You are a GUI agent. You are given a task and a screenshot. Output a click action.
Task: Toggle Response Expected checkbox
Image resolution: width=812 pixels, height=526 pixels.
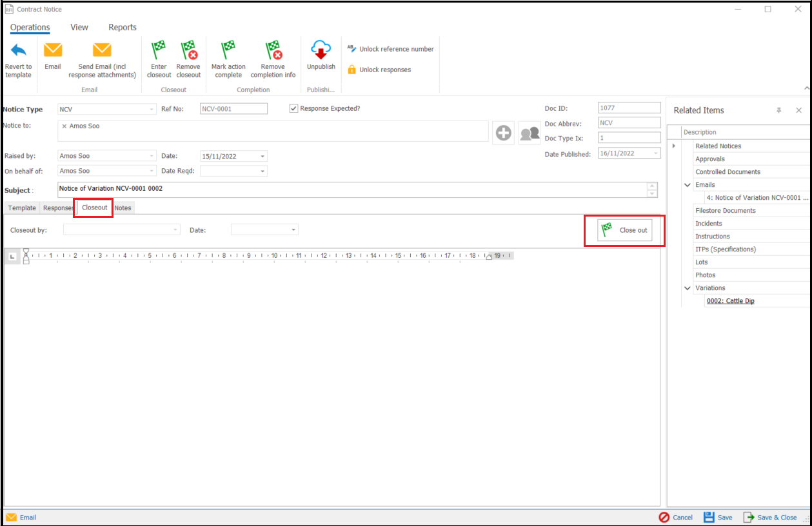293,108
